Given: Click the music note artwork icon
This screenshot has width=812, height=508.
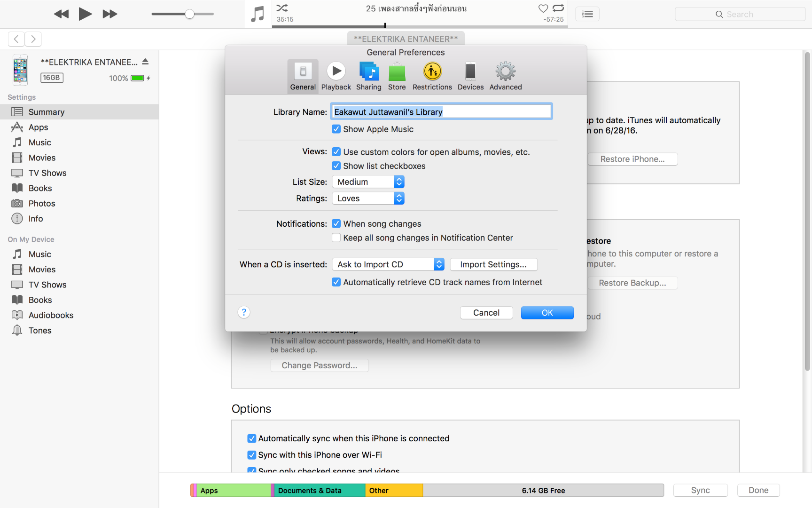Looking at the screenshot, I should [x=258, y=14].
